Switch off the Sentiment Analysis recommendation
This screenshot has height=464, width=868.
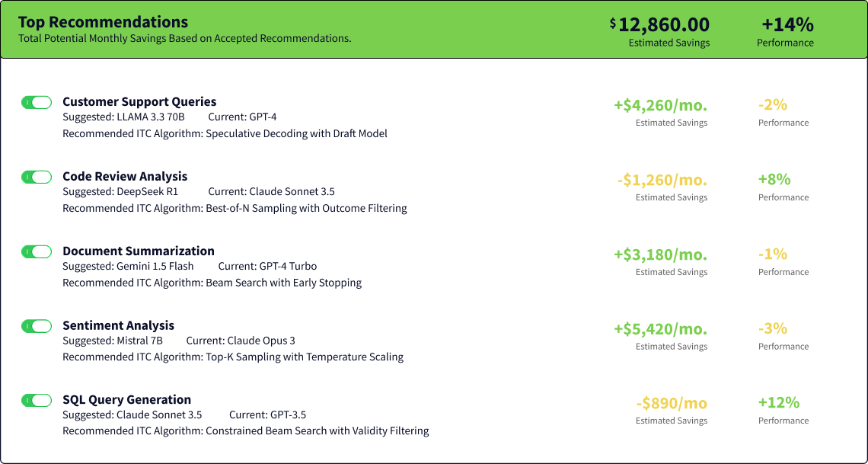click(37, 326)
